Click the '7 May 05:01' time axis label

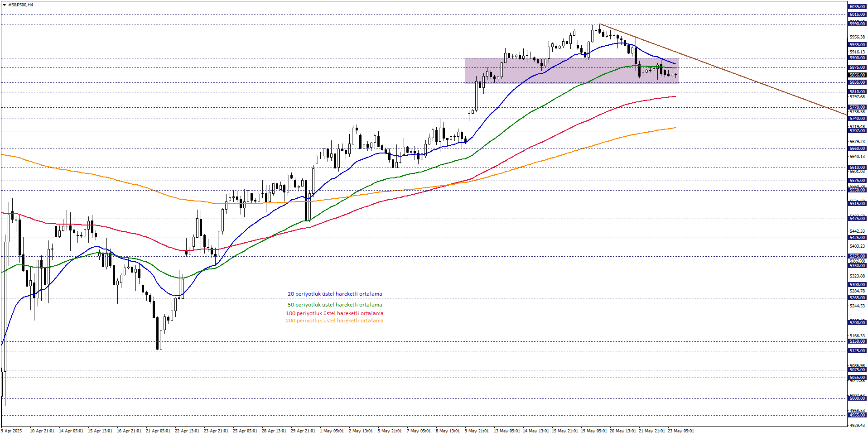(x=419, y=431)
